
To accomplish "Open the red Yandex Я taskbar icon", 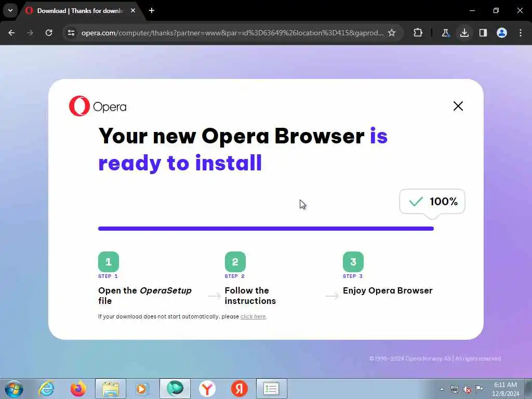I will 239,389.
